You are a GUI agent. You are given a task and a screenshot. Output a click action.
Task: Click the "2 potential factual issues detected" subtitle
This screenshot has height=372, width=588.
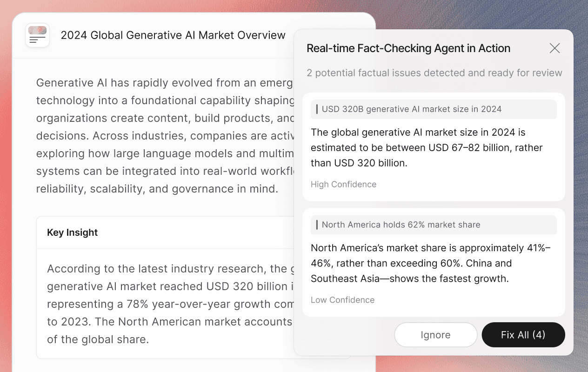pos(434,73)
